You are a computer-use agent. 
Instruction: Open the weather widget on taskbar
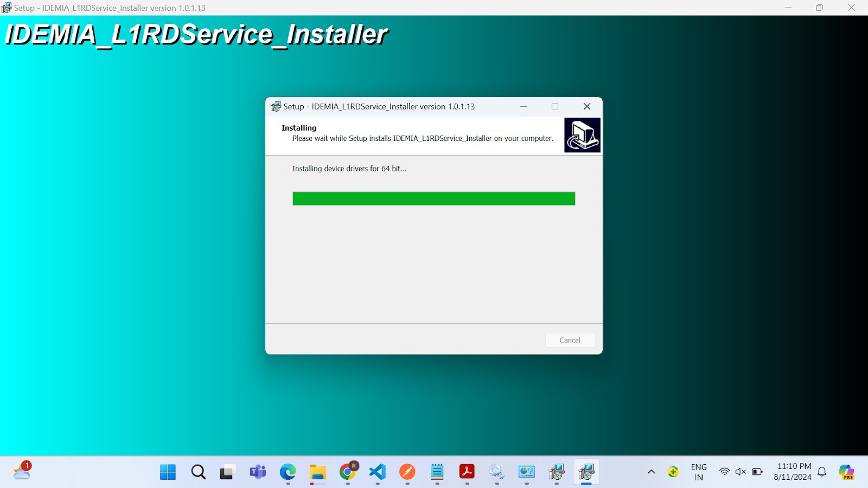click(x=22, y=471)
